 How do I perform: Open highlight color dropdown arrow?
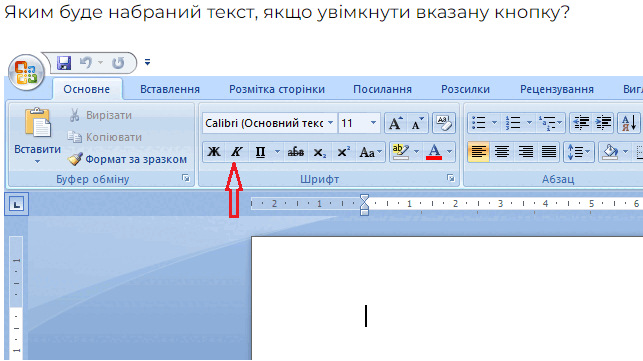pyautogui.click(x=416, y=152)
